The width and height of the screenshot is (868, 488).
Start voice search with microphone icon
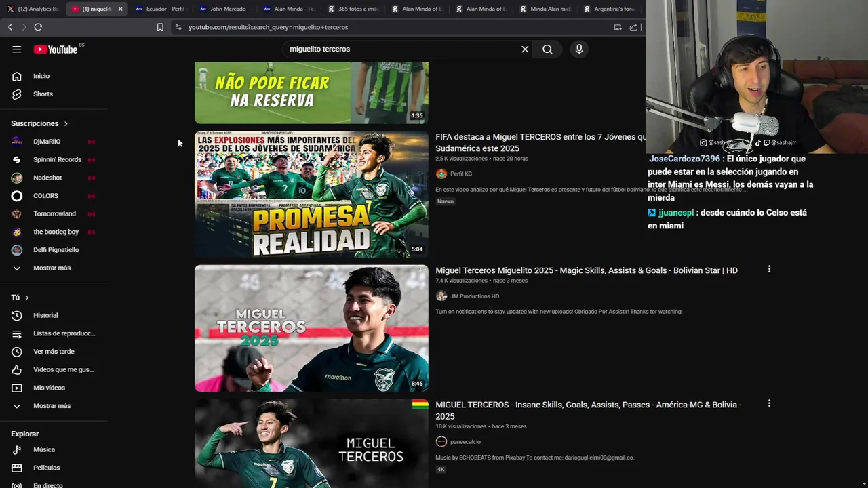coord(579,49)
